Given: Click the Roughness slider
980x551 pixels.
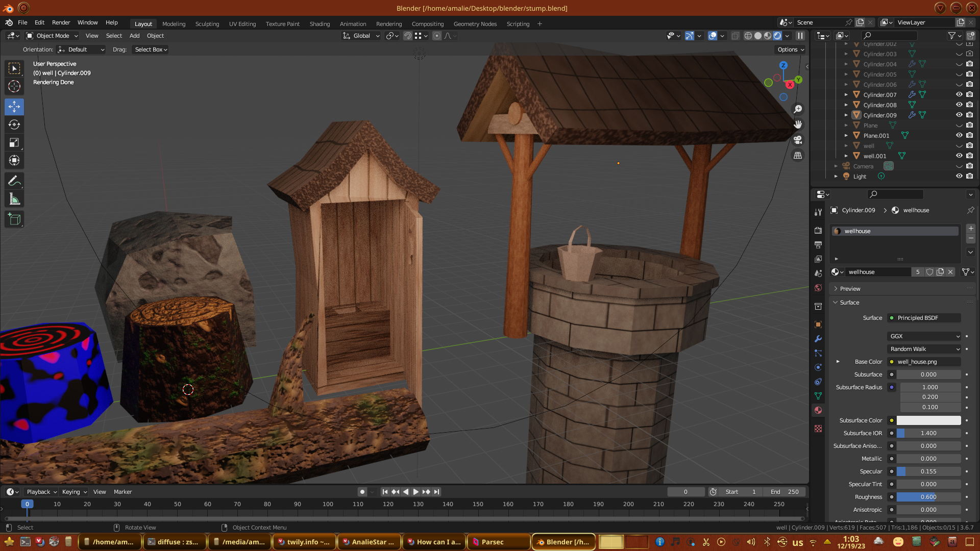Looking at the screenshot, I should coord(928,497).
